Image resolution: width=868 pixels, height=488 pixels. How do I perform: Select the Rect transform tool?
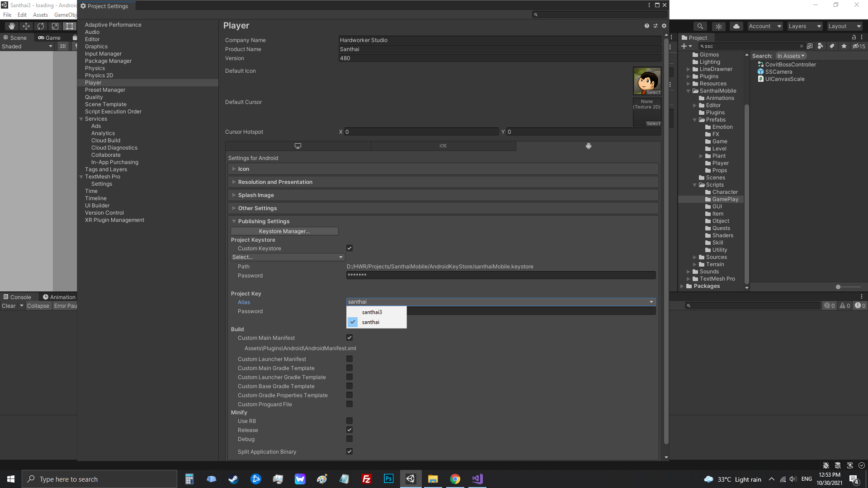(70, 26)
